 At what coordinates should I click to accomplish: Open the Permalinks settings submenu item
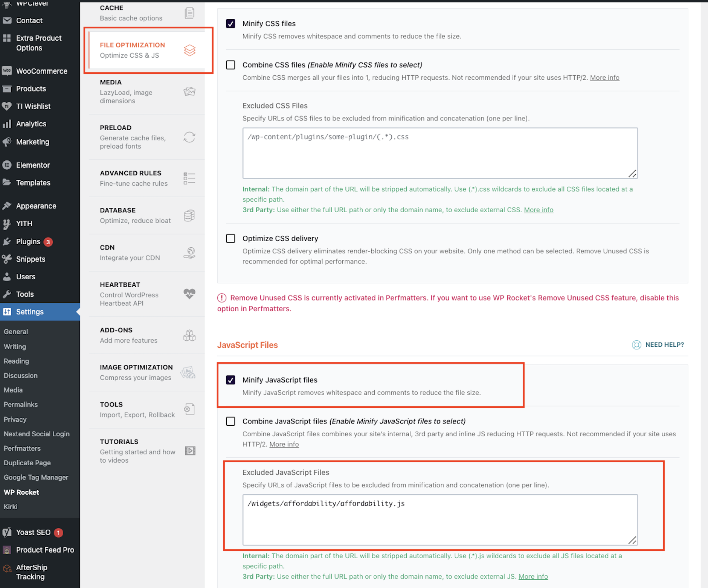tap(21, 404)
